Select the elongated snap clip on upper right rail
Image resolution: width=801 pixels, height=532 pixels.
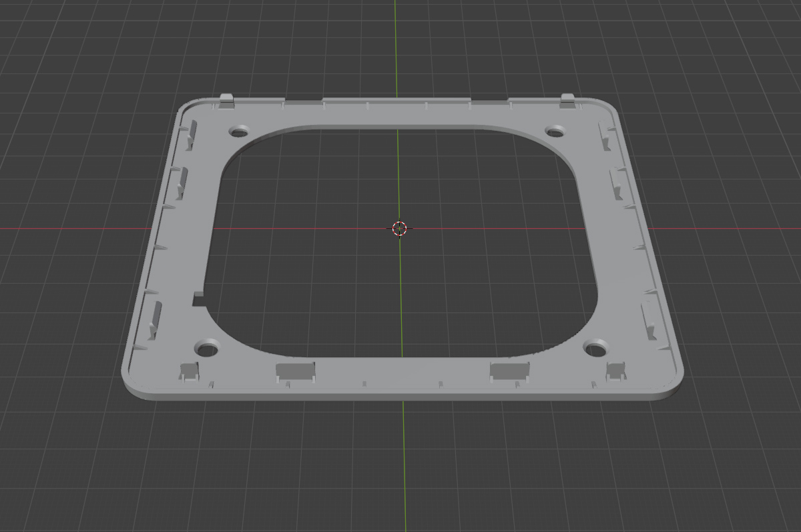click(x=606, y=136)
